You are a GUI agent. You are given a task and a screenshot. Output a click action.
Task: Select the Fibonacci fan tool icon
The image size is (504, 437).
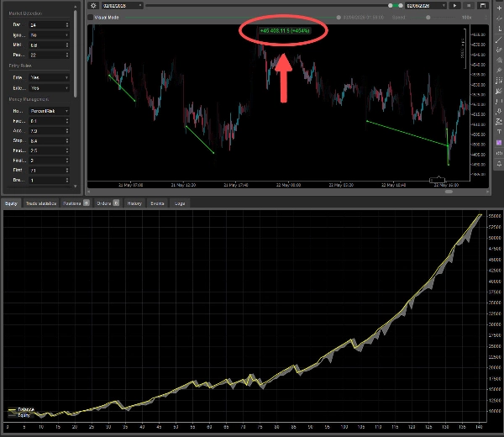click(499, 91)
